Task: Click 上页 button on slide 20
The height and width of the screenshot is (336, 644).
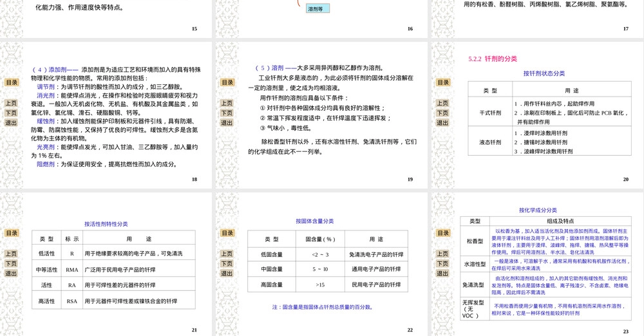Action: click(443, 103)
